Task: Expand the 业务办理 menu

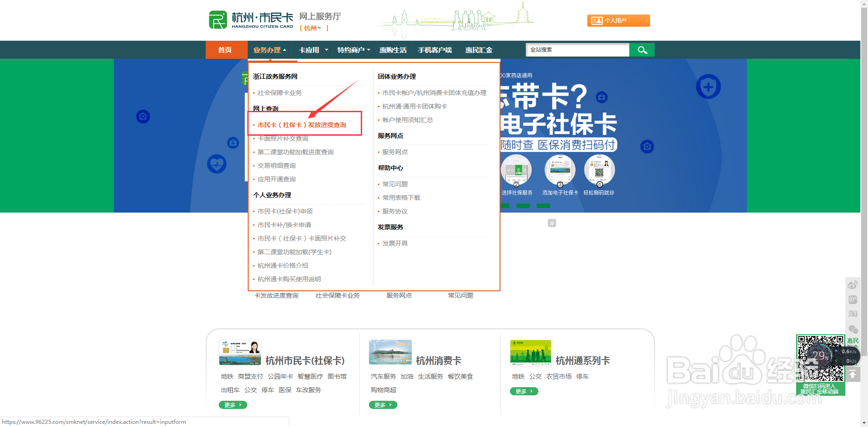Action: point(270,50)
